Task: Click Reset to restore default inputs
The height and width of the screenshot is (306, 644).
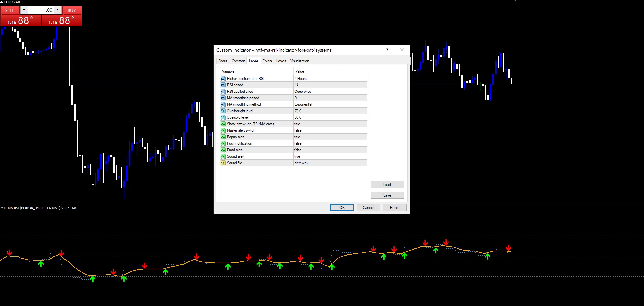Action: (x=395, y=208)
